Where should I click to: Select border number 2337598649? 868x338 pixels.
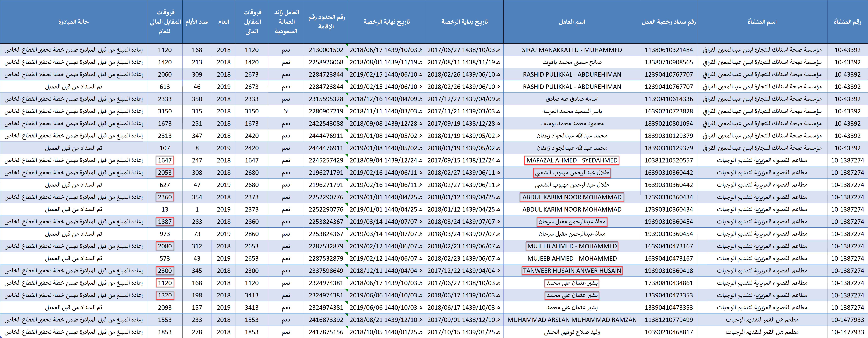pyautogui.click(x=326, y=271)
